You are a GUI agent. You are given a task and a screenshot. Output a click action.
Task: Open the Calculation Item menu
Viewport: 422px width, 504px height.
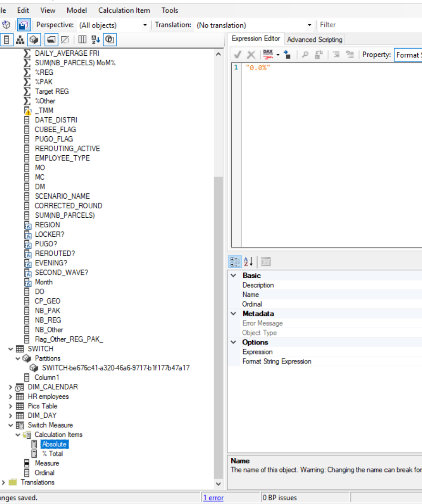coord(124,10)
